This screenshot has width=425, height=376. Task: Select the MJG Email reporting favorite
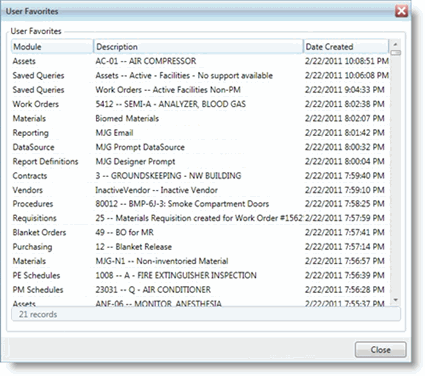click(200, 133)
